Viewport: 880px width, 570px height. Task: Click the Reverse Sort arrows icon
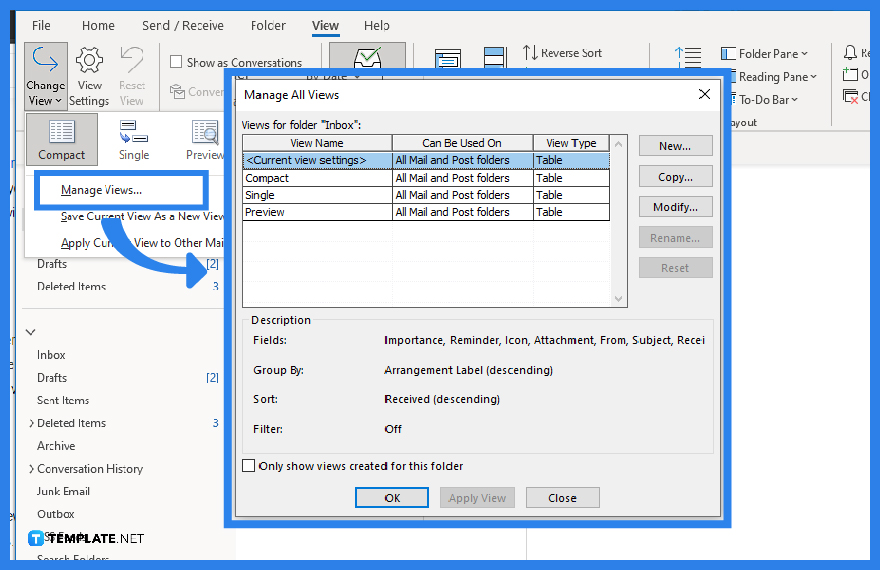click(531, 53)
